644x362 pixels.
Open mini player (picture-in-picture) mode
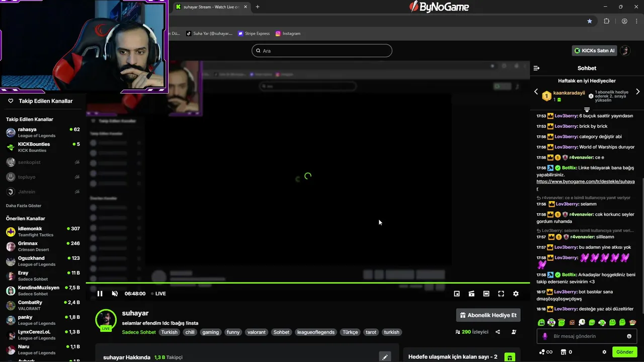(x=457, y=294)
